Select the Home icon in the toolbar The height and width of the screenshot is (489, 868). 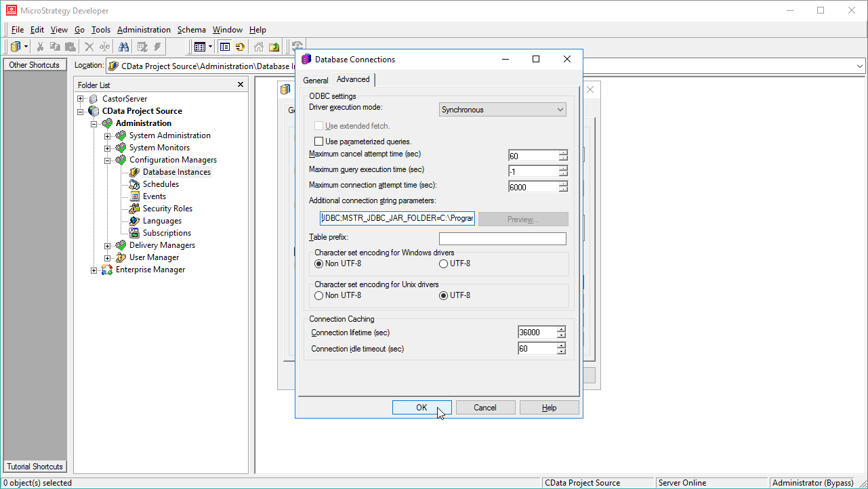259,46
